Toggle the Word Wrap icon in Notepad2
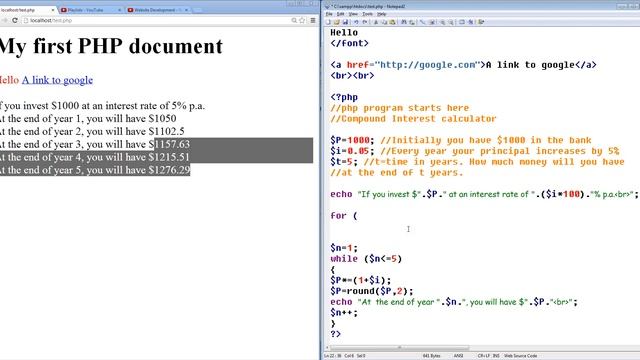This screenshot has height=360, width=640. (x=422, y=22)
